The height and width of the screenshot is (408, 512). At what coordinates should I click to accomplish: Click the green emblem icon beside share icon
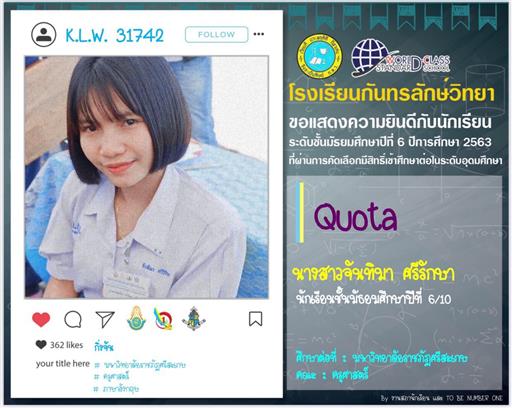point(136,318)
